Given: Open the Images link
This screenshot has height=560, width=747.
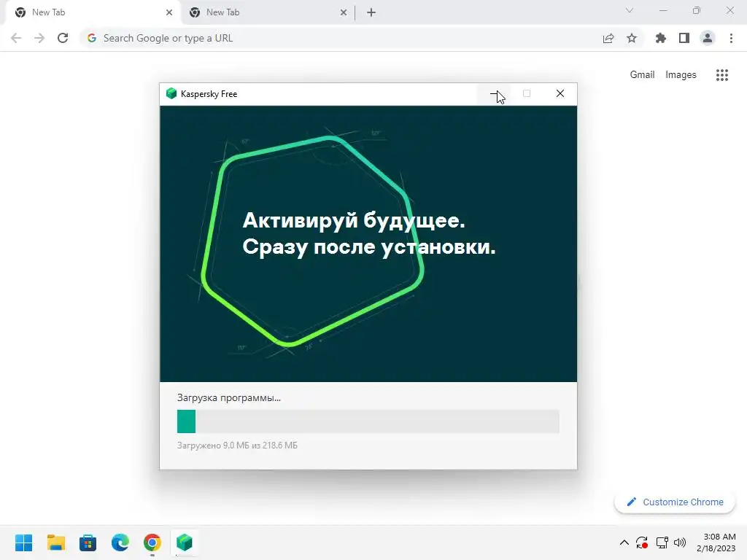Looking at the screenshot, I should click(x=681, y=75).
